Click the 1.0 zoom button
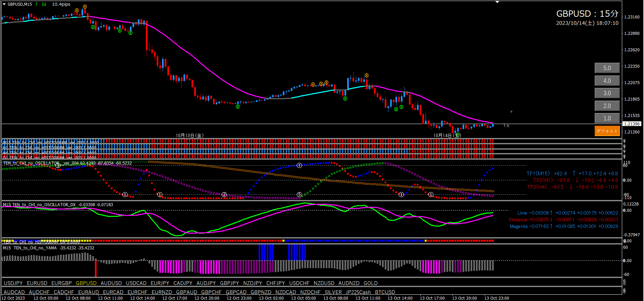644x301 pixels. pos(607,118)
